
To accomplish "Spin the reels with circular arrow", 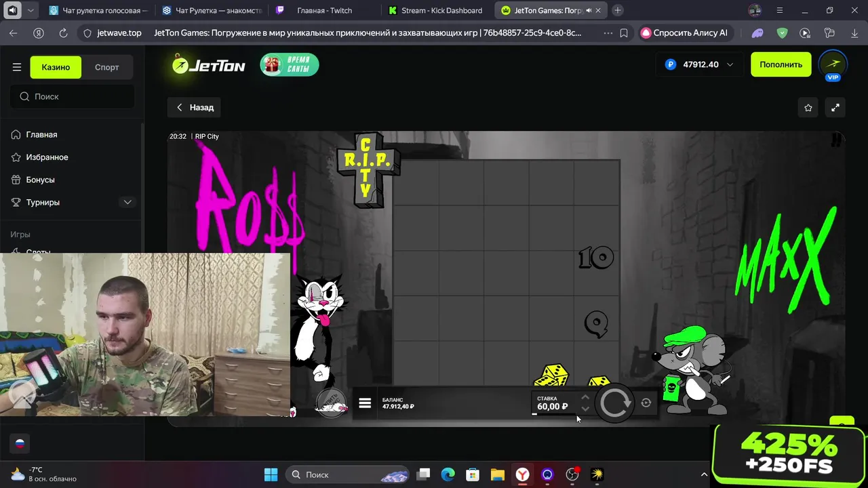I will click(x=615, y=403).
